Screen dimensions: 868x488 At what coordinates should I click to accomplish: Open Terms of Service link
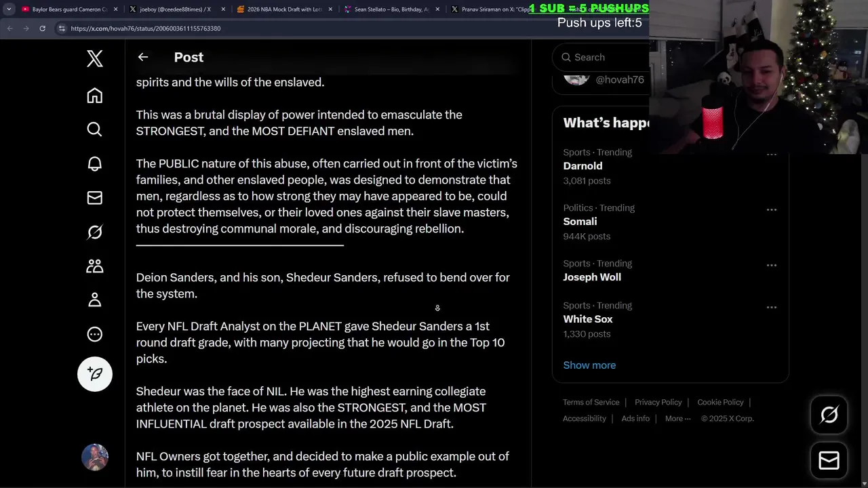[591, 402]
